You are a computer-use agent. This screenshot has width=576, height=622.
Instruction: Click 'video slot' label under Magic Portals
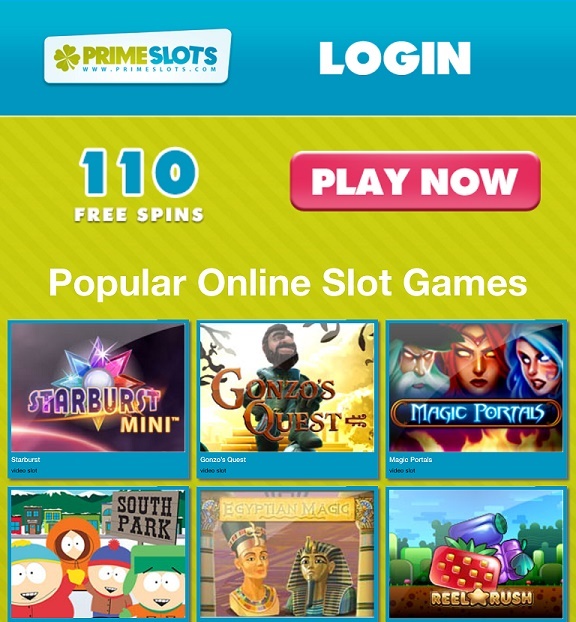pyautogui.click(x=402, y=470)
